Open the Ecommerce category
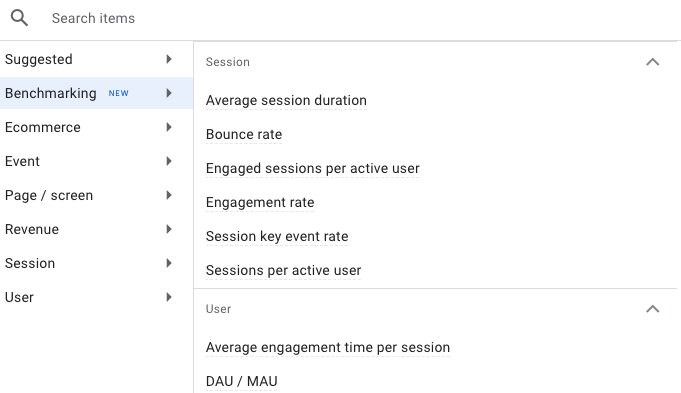Viewport: 681px width, 393px height. (96, 127)
